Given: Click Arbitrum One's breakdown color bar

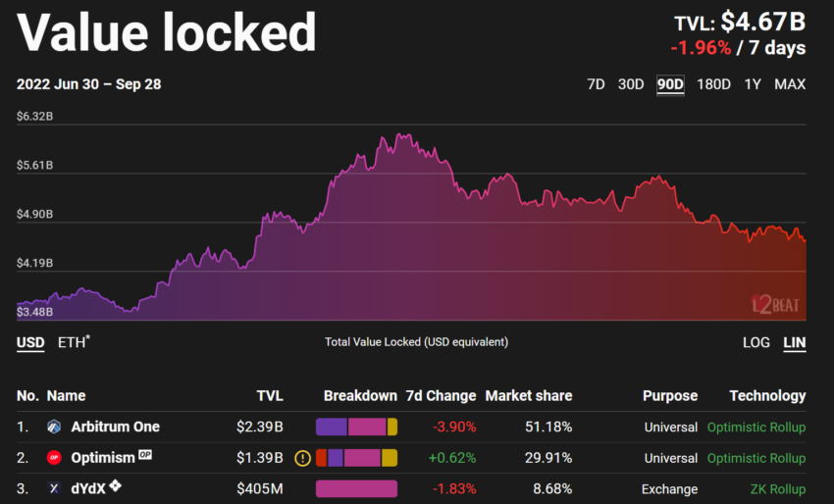Looking at the screenshot, I should 356,427.
